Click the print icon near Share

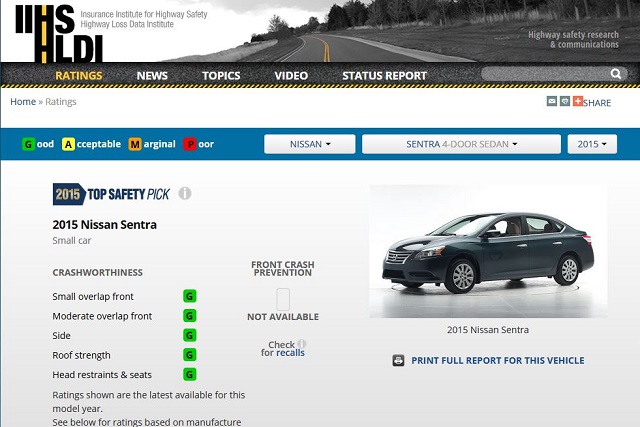point(564,101)
